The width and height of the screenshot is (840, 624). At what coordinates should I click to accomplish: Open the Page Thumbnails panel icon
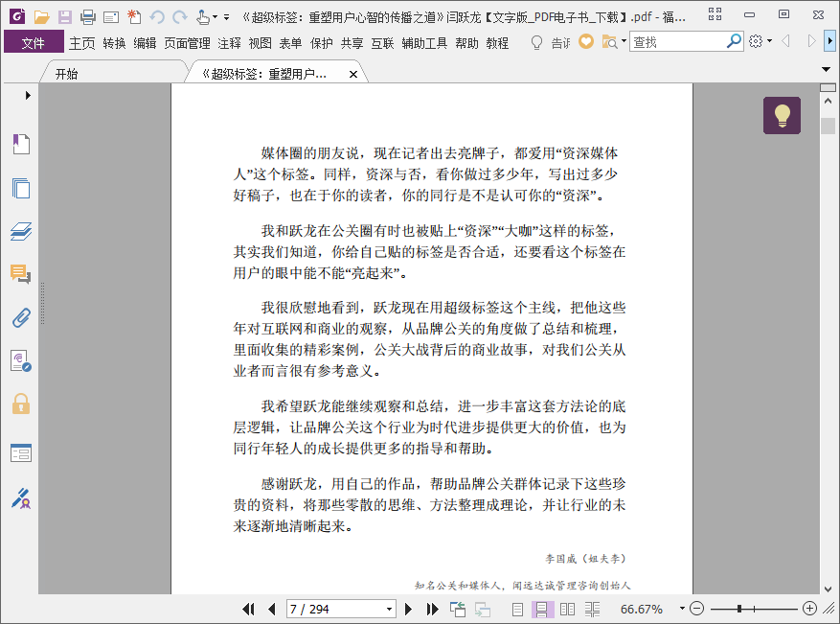pos(21,188)
